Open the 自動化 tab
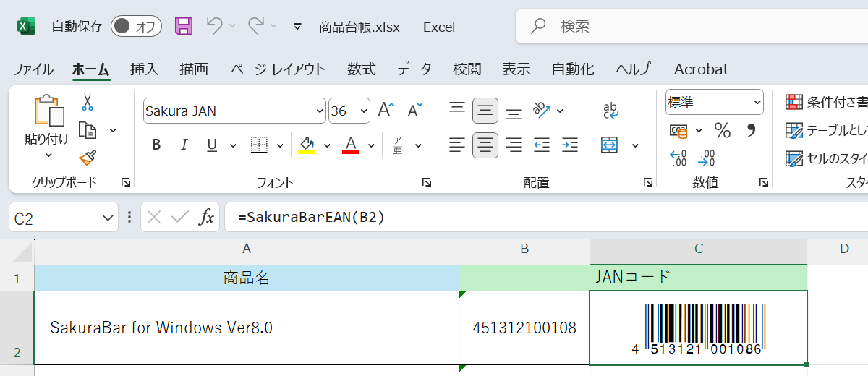Viewport: 868px width, 376px height. point(573,69)
